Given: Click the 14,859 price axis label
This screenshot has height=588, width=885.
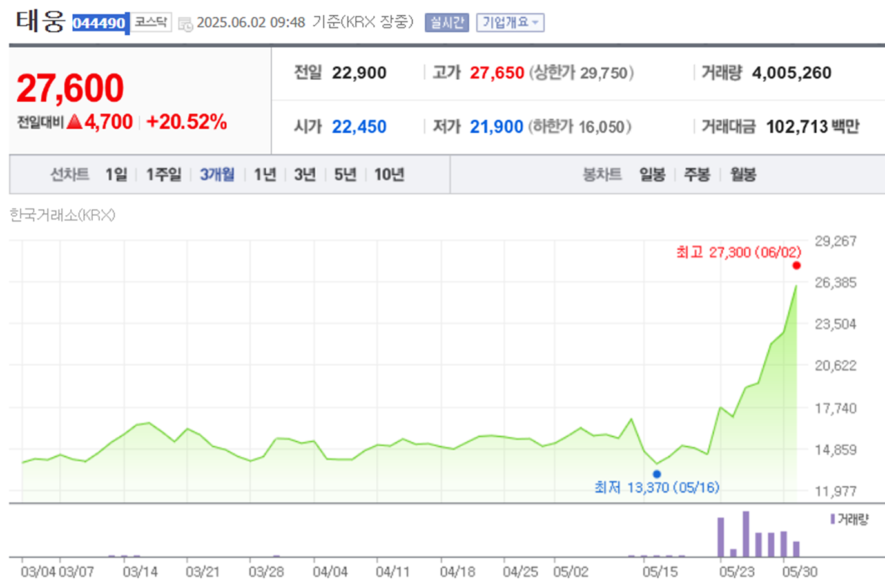Looking at the screenshot, I should [835, 450].
